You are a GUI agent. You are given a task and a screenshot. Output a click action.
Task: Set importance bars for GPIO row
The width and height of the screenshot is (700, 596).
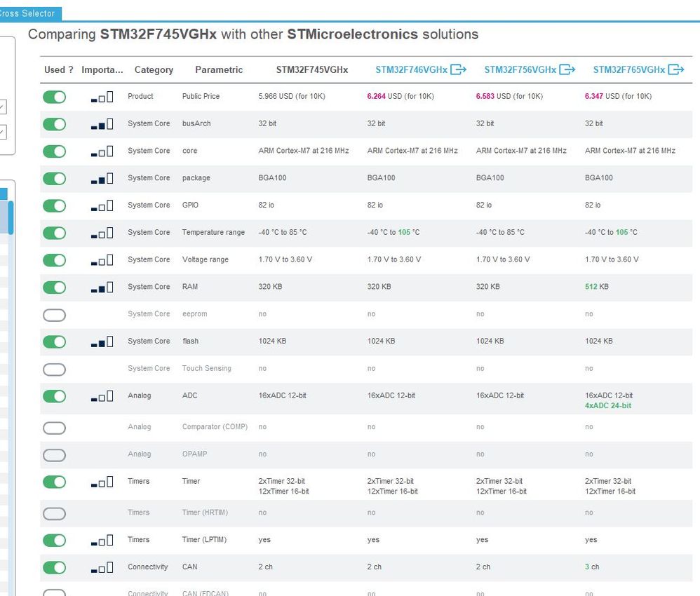click(x=102, y=206)
